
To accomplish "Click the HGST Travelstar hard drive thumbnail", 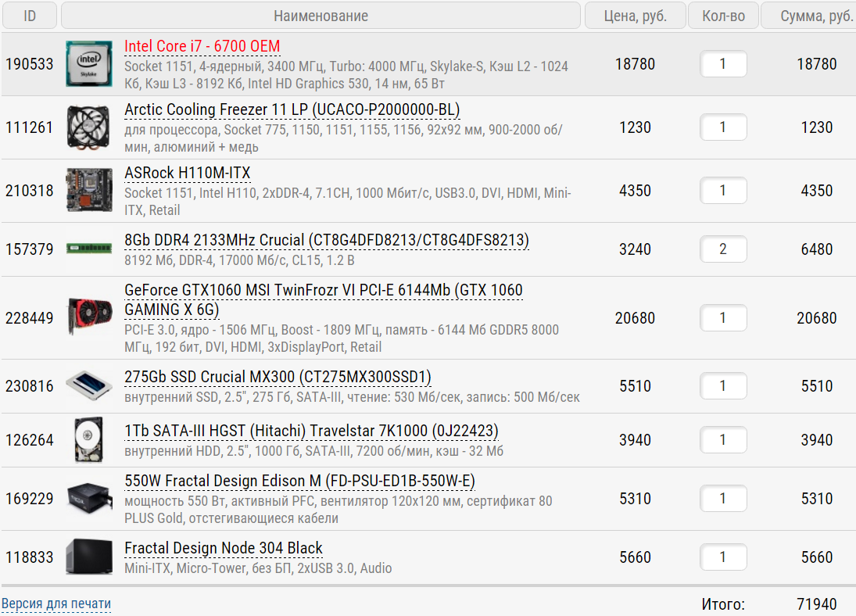I will pos(89,440).
